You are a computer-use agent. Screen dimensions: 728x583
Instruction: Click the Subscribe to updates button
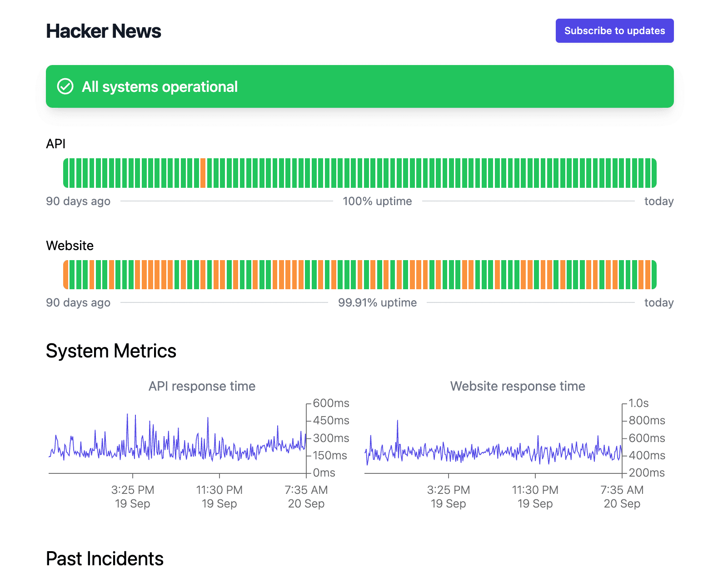pyautogui.click(x=614, y=31)
